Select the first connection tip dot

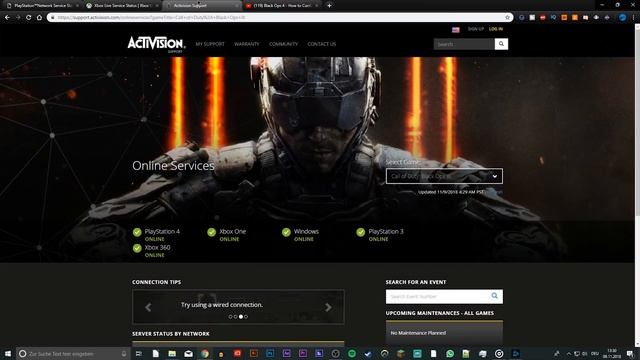(231, 317)
